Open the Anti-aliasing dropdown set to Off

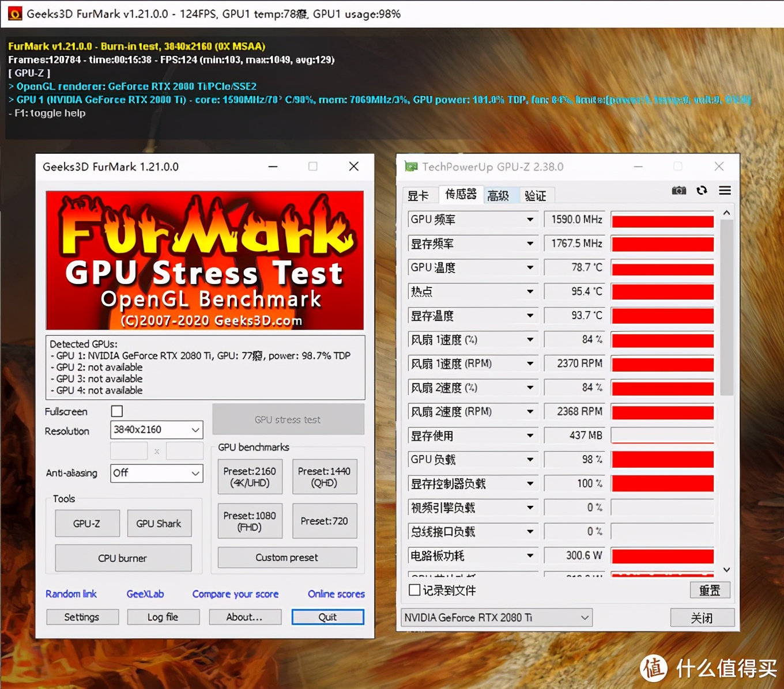(x=157, y=474)
